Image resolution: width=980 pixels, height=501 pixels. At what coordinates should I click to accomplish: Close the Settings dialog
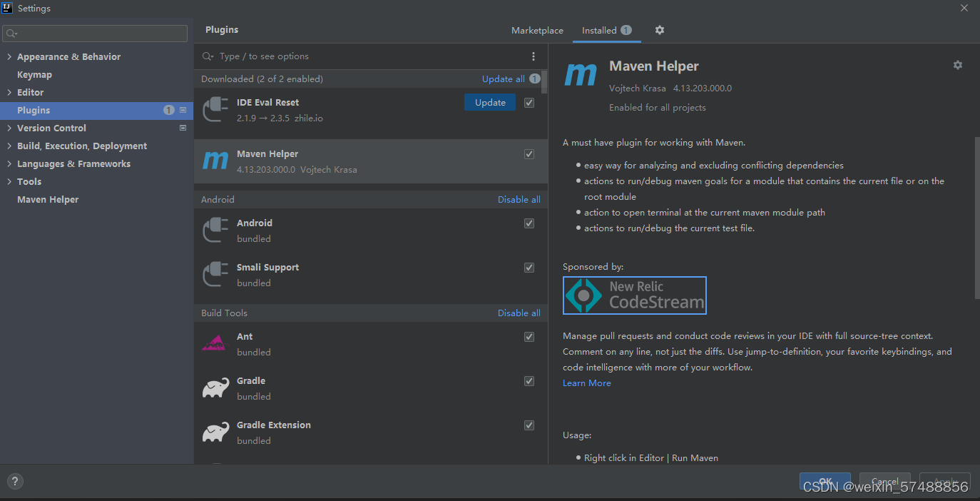pyautogui.click(x=964, y=7)
